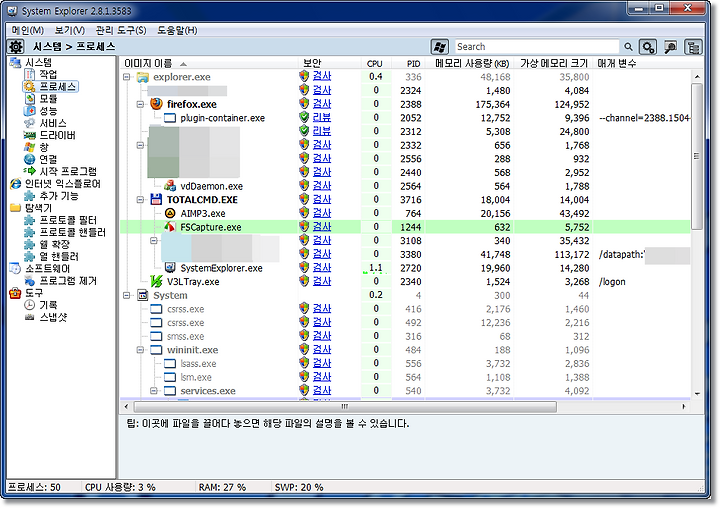This screenshot has height=508, width=720.
Task: Open the 관리 도구(S) menu
Action: pos(121,30)
